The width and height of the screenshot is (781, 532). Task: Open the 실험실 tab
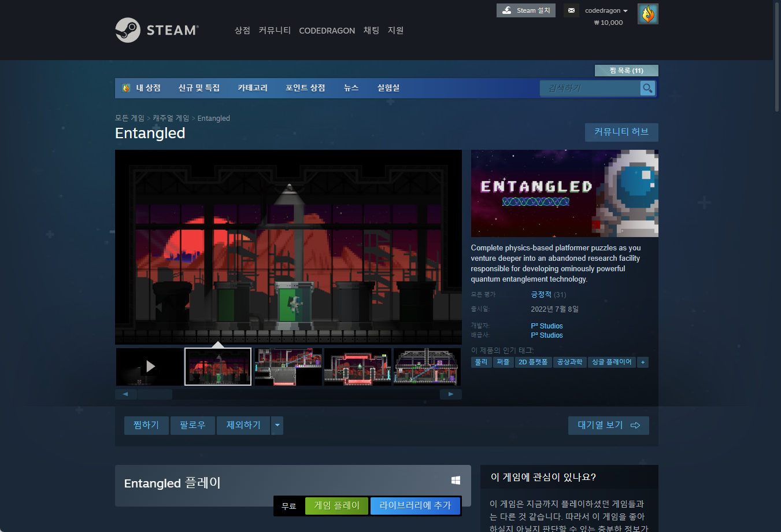[x=388, y=88]
